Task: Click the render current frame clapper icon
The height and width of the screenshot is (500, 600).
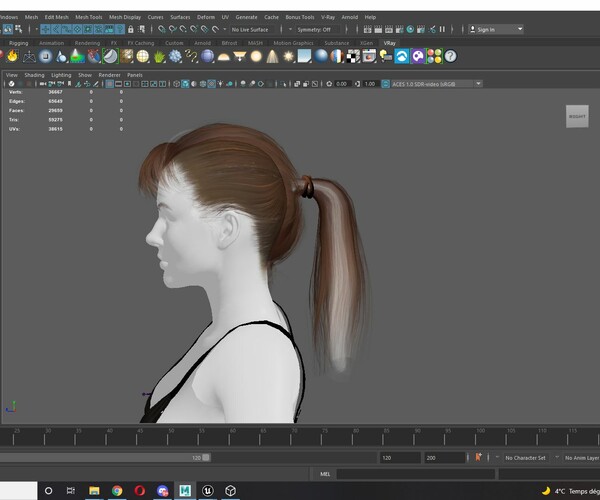Action: tap(378, 29)
